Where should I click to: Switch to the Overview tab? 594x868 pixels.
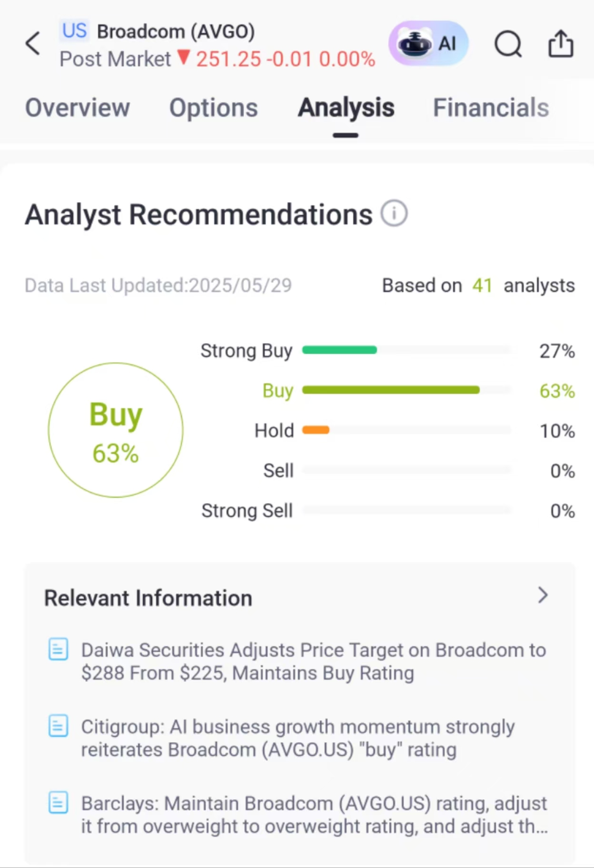click(78, 108)
